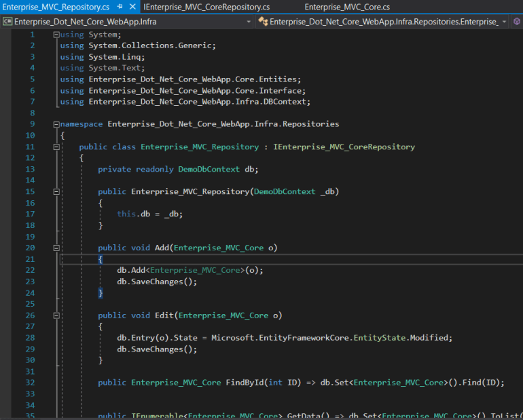Click DemoDbContext type on line 13

[209, 169]
